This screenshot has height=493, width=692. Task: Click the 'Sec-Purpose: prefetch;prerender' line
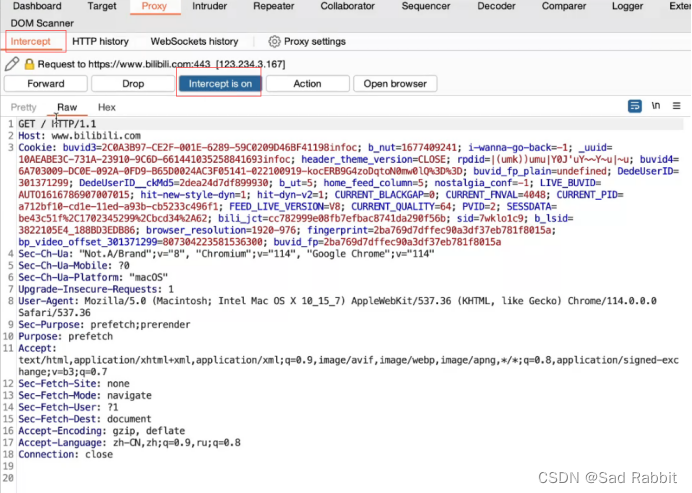click(104, 325)
